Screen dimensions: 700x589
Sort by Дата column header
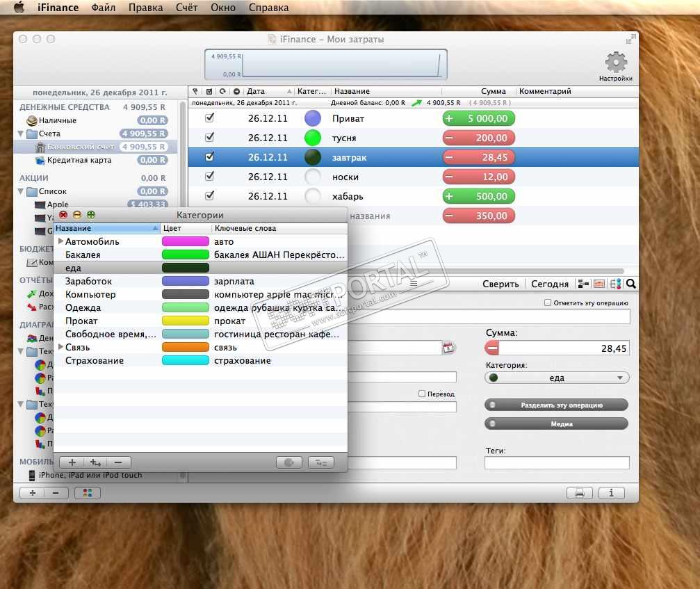(x=269, y=91)
